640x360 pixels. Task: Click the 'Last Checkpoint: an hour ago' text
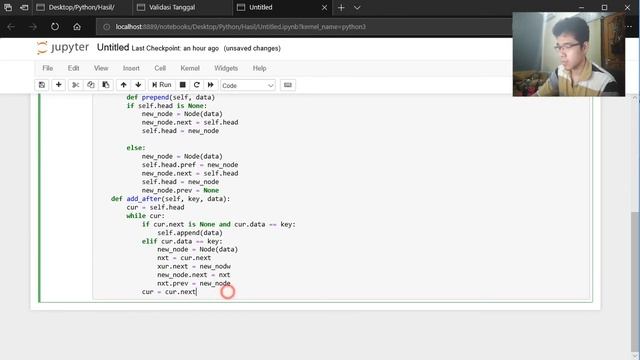point(175,48)
